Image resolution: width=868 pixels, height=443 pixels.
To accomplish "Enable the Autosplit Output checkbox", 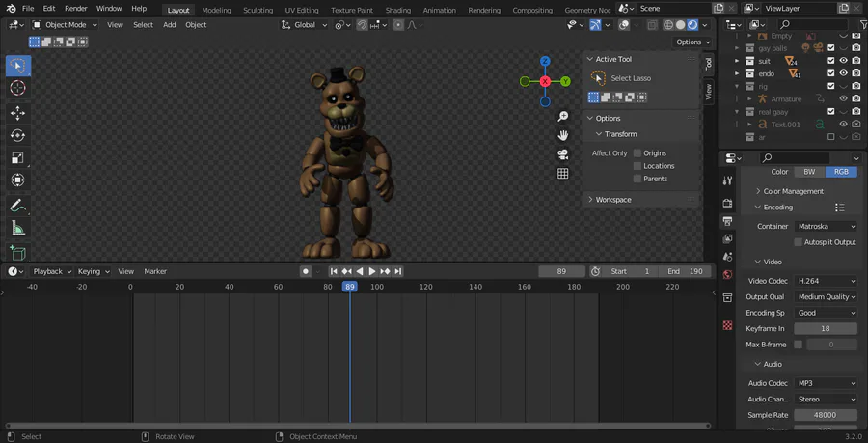I will 798,242.
